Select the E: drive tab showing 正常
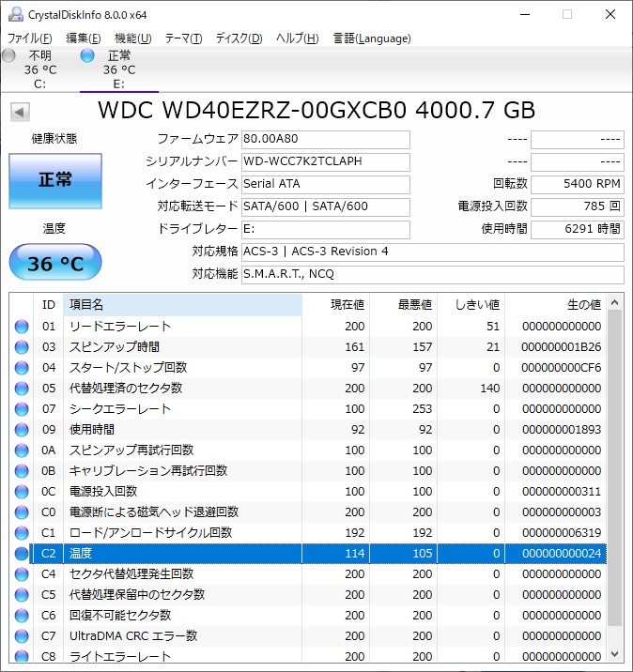Viewport: 633px width, 672px height. 118,69
